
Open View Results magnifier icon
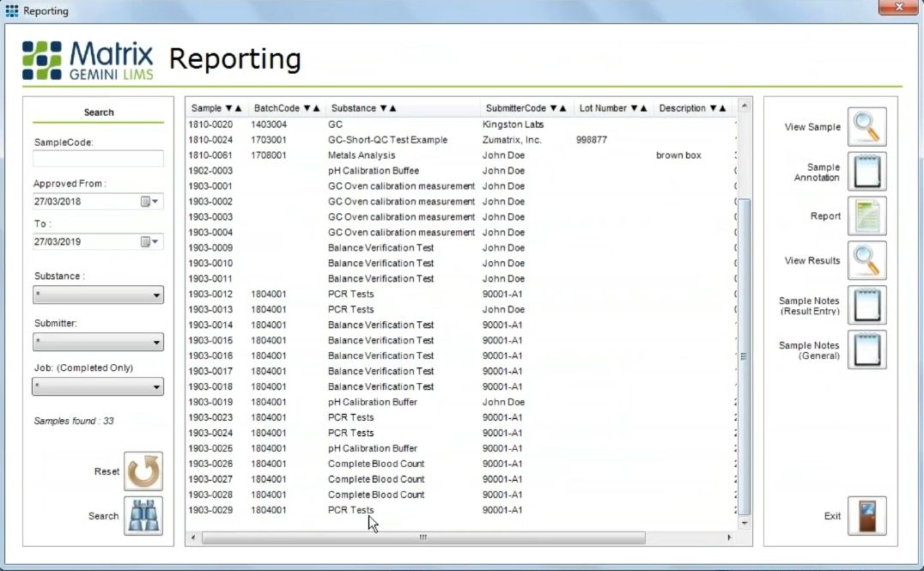tap(866, 260)
